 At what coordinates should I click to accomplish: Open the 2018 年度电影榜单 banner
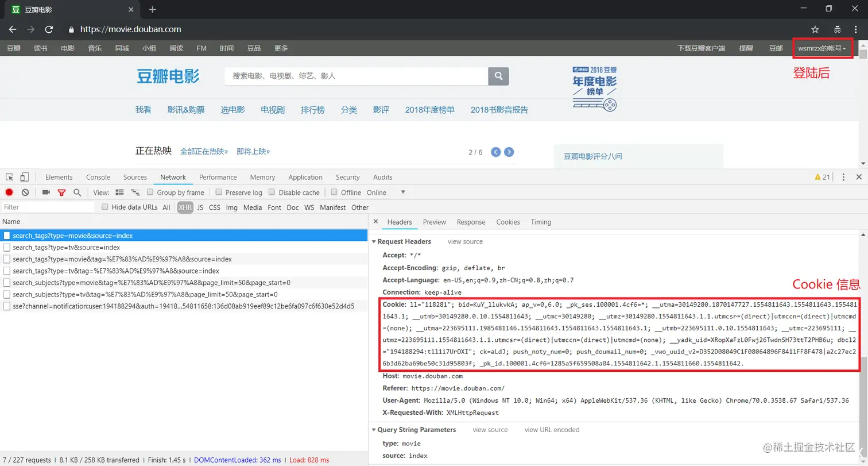click(595, 88)
